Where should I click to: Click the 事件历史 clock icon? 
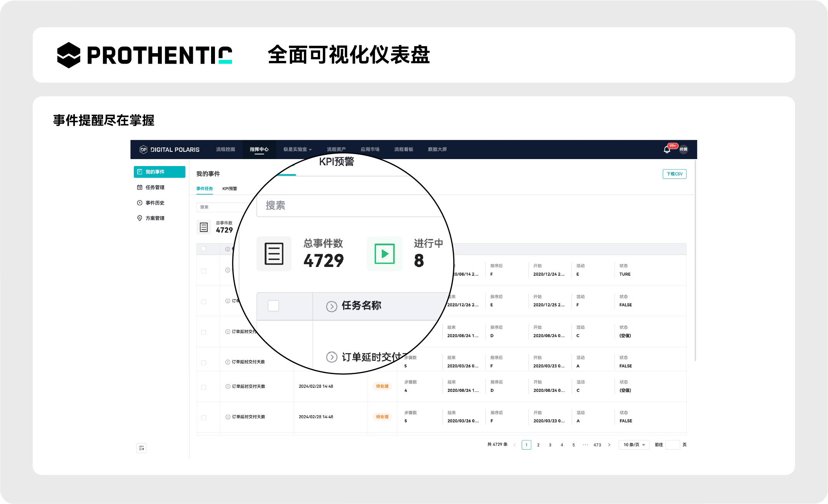[x=140, y=203]
